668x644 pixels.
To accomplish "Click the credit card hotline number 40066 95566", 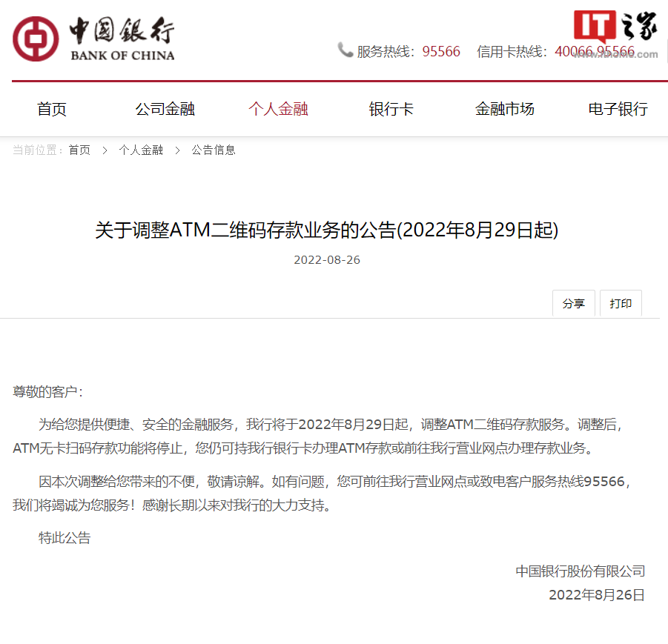I will coord(595,52).
